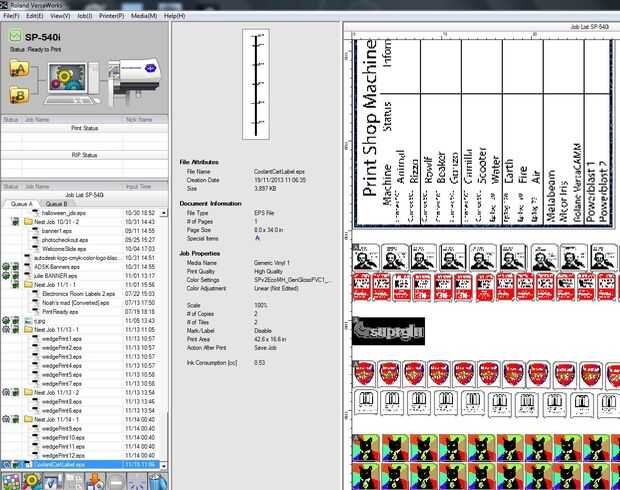Click the SP-540i printer image
620x490 pixels.
pyautogui.click(x=135, y=81)
